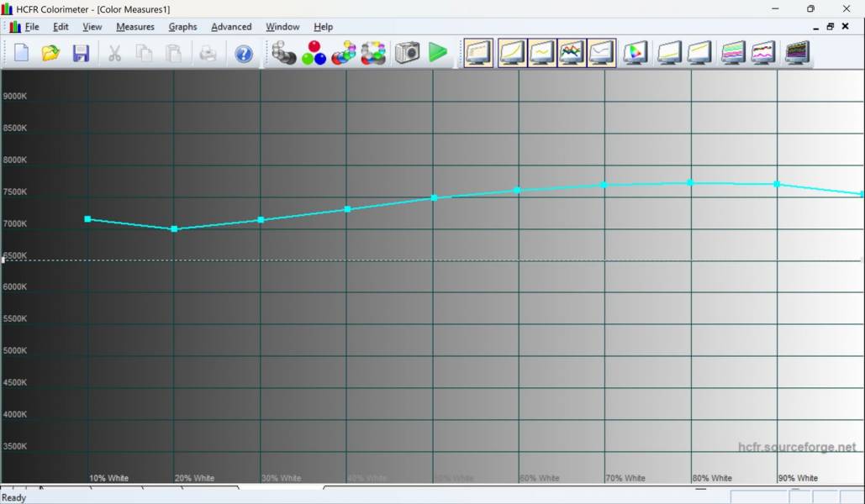Image resolution: width=865 pixels, height=504 pixels.
Task: Open the CIE diagram view icon
Action: (636, 53)
